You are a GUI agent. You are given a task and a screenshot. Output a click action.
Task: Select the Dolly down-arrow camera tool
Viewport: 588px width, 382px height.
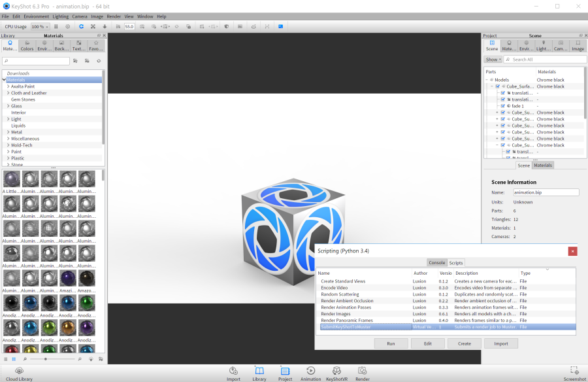tap(105, 27)
